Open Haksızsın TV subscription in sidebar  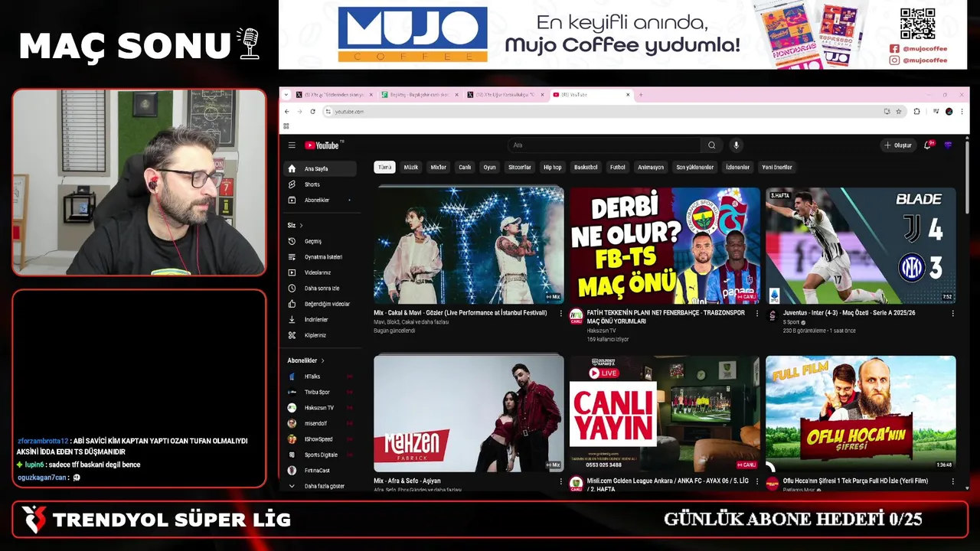coord(320,408)
